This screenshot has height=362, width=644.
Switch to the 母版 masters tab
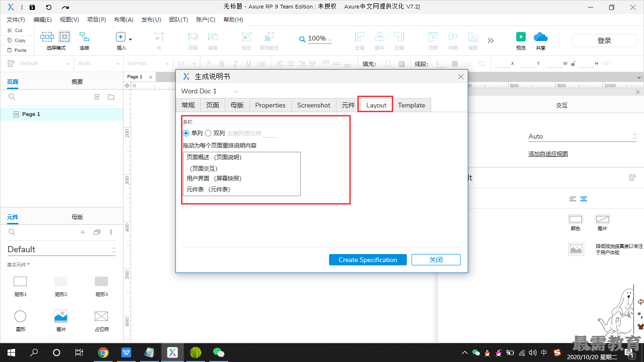coord(77,217)
